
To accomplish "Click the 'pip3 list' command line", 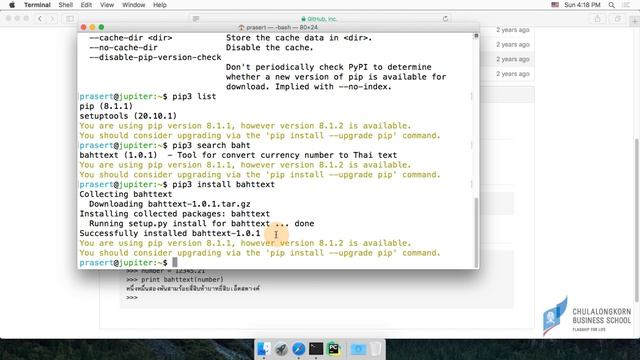I will tap(148, 96).
